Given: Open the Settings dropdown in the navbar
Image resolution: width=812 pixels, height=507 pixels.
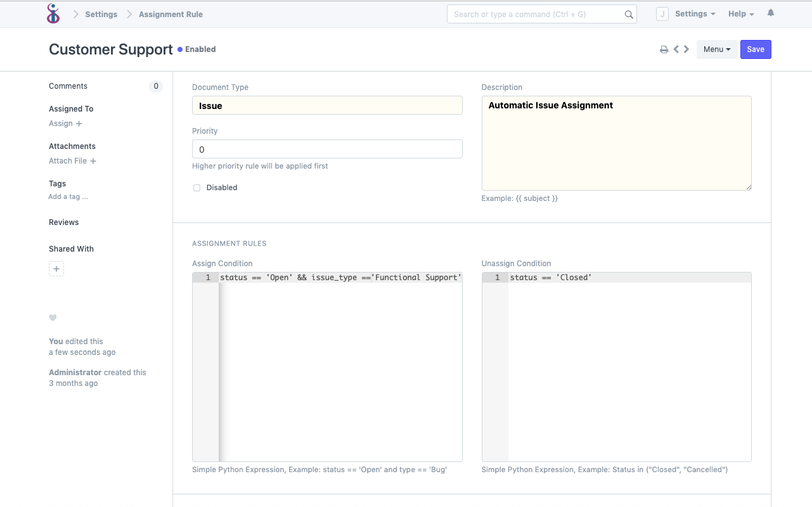Looking at the screenshot, I should point(695,13).
